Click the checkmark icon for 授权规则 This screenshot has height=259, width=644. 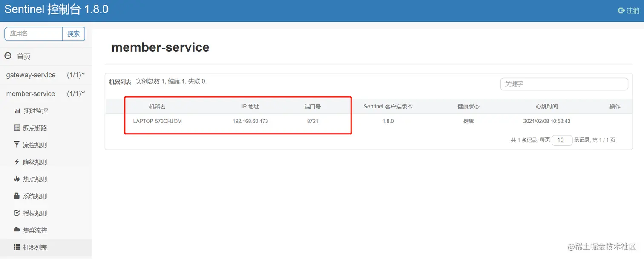click(x=17, y=213)
